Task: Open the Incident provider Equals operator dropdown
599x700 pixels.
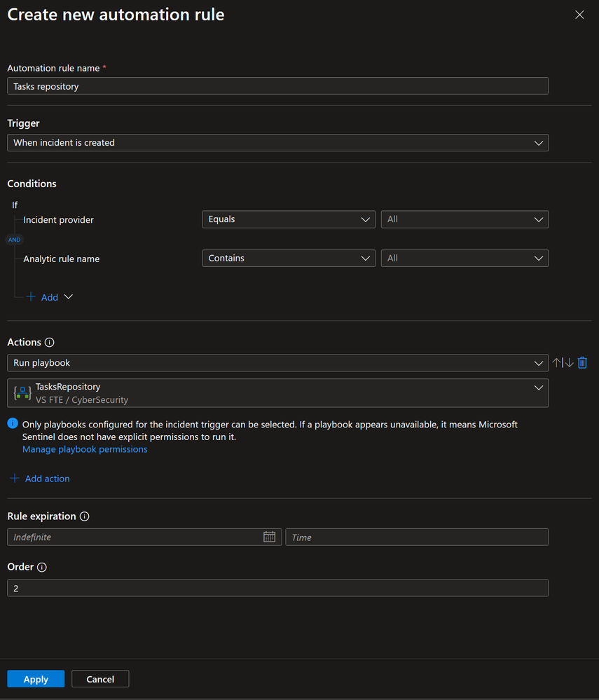Action: pyautogui.click(x=288, y=219)
